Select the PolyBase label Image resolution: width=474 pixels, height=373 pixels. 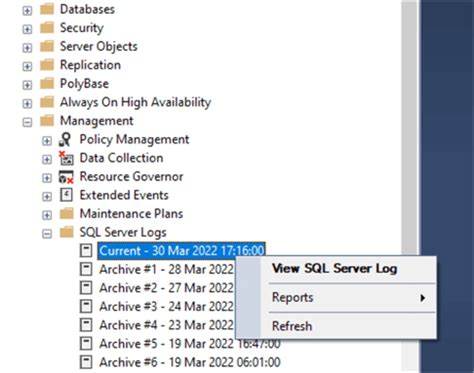[84, 84]
